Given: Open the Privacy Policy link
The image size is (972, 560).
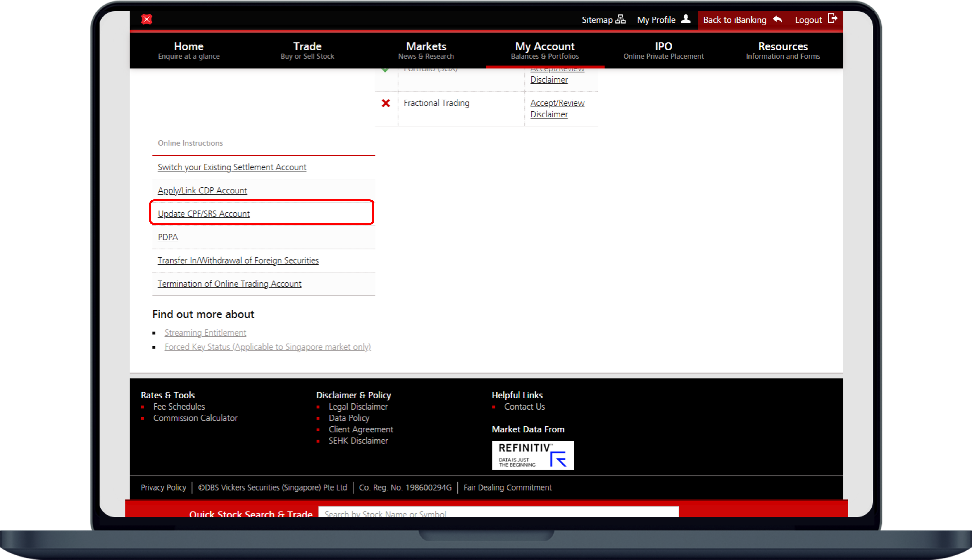Looking at the screenshot, I should point(163,487).
